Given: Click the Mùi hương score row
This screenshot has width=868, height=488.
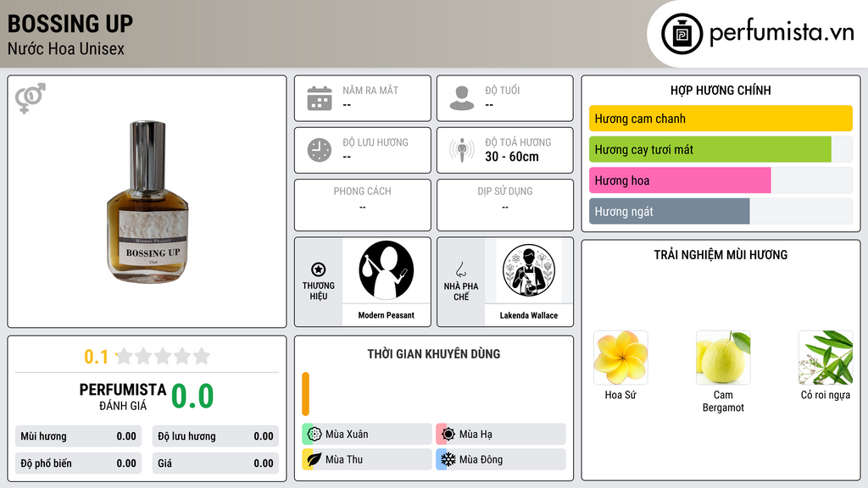Looking at the screenshot, I should [78, 436].
